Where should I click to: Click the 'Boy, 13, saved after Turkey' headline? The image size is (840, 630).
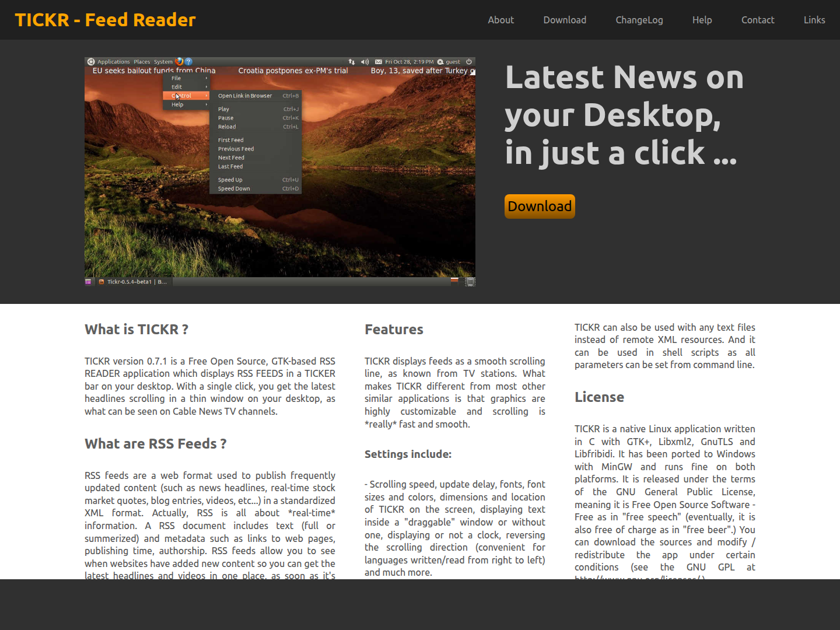[419, 71]
